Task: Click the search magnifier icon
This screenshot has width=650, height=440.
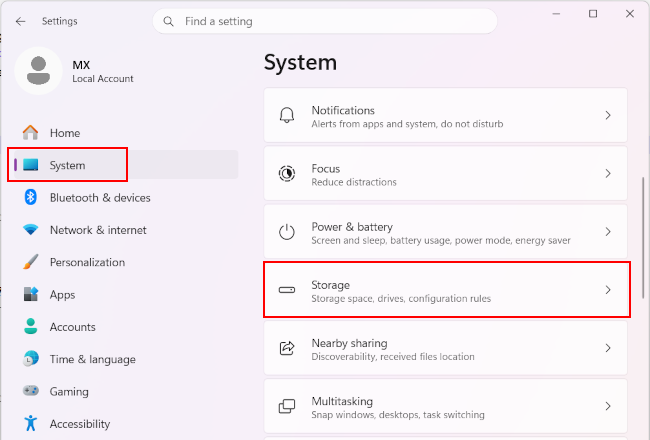Action: (168, 21)
